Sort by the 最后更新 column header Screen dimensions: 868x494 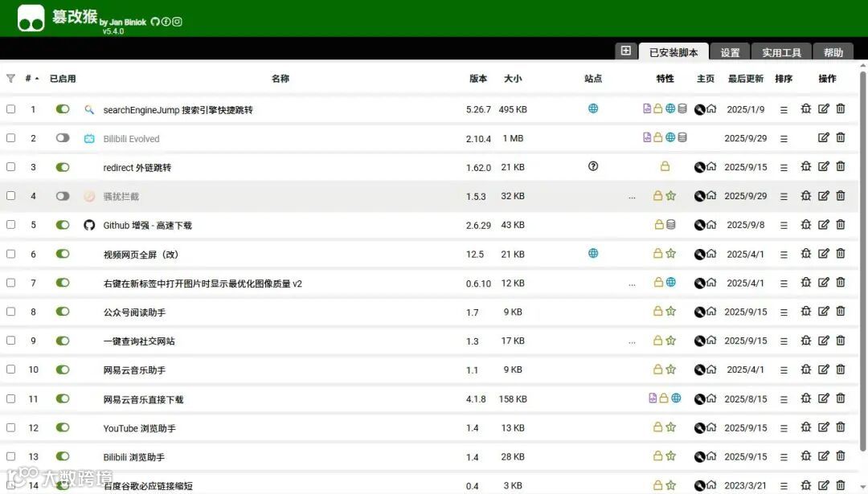click(746, 79)
